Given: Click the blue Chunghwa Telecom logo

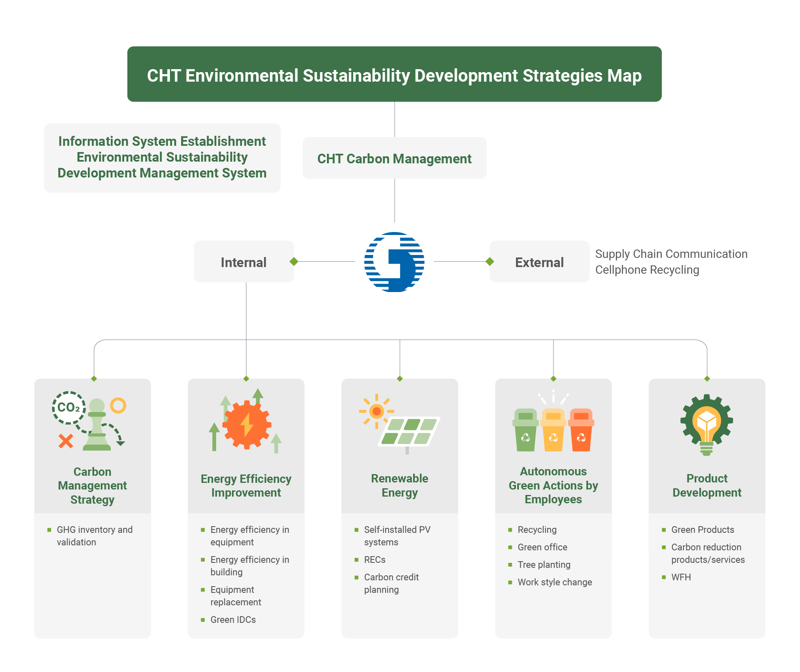Looking at the screenshot, I should (394, 262).
